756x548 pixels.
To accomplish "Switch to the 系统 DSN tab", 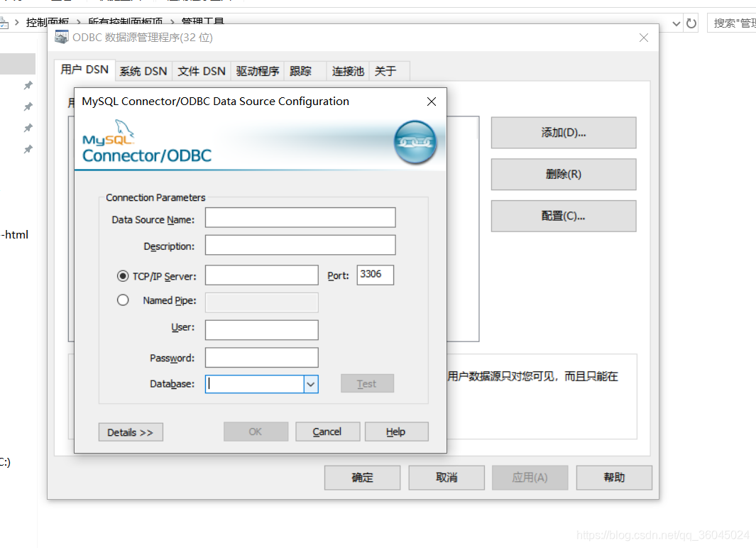I will coord(143,71).
